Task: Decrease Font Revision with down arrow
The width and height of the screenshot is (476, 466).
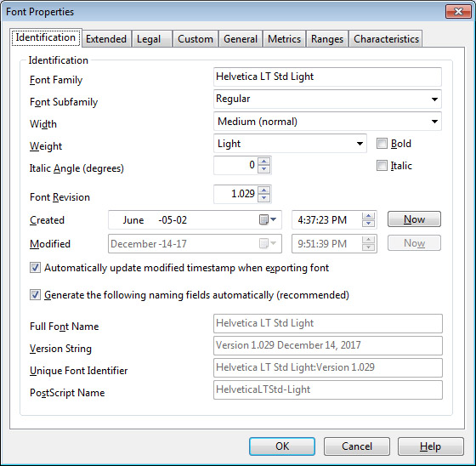Action: (263, 198)
